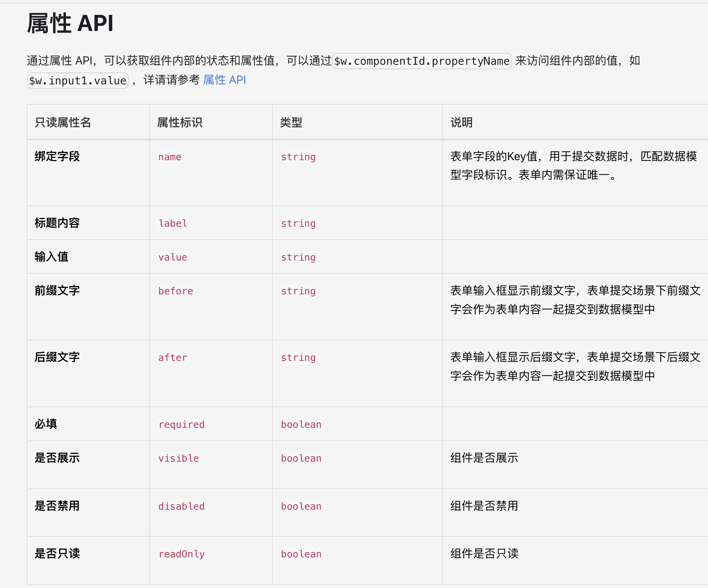Click the boolean type in 必填 row
The image size is (708, 588).
tap(301, 425)
